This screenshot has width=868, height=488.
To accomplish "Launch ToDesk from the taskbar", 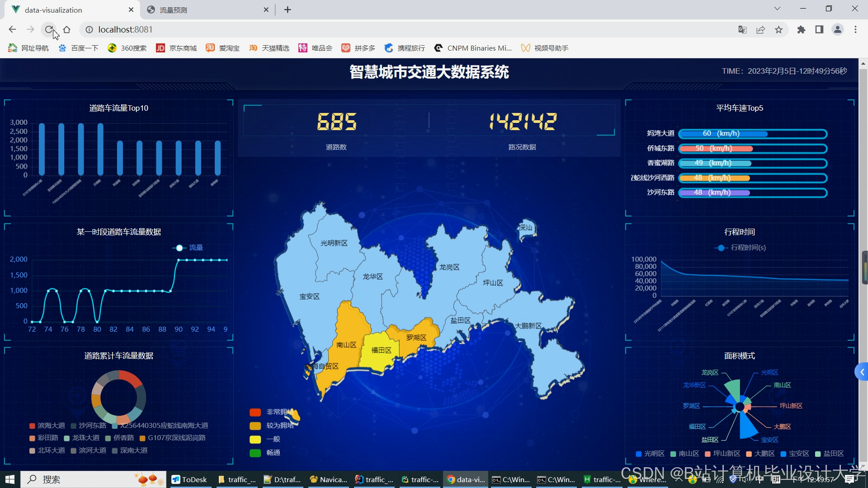I will point(190,479).
